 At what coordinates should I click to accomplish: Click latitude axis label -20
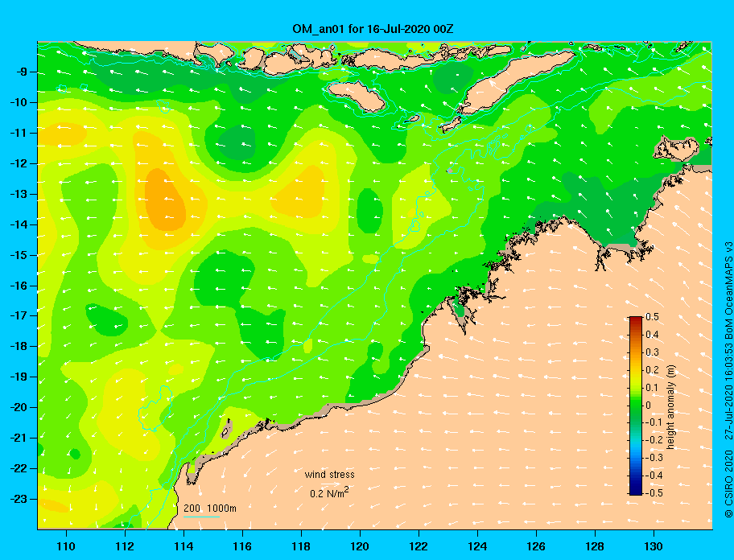click(19, 407)
